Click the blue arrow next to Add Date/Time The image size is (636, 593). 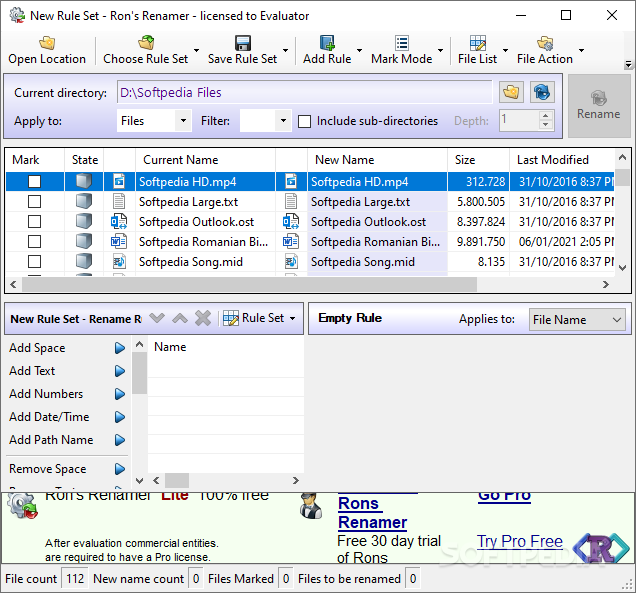[120, 417]
